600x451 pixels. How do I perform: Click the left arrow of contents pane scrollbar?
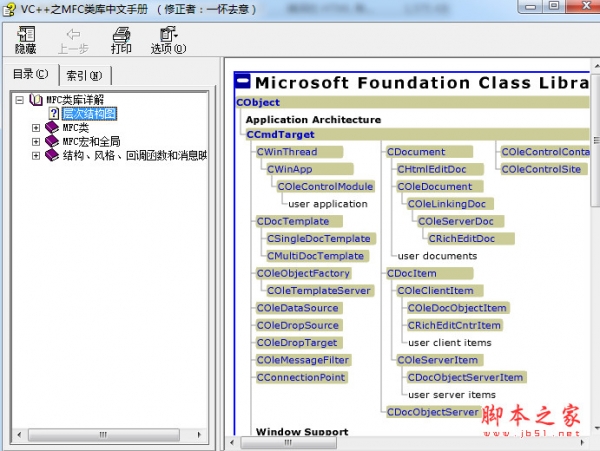coord(19,435)
